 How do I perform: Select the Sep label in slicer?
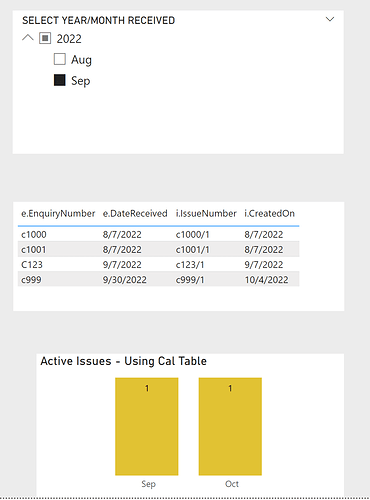click(81, 81)
